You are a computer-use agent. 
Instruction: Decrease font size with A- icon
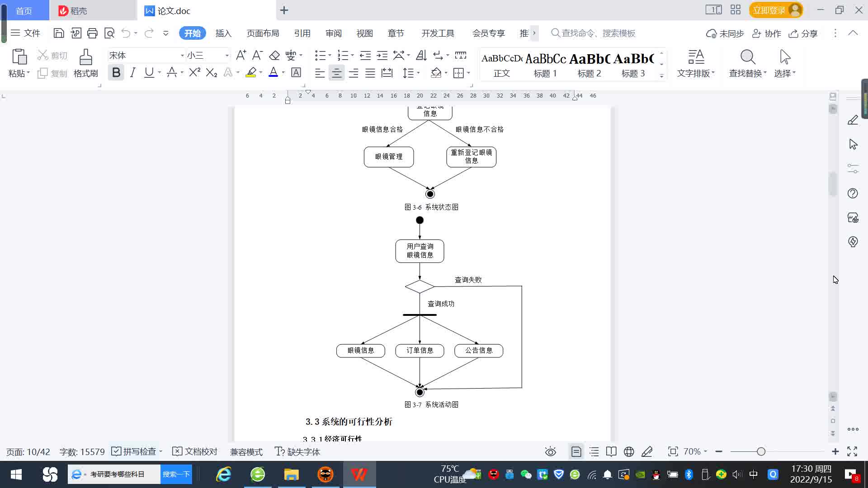(x=257, y=55)
